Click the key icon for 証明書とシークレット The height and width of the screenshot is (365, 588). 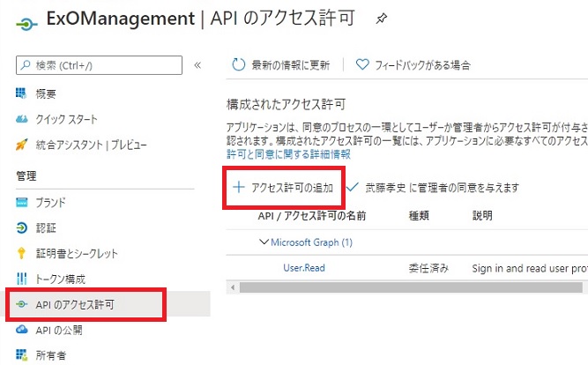(x=21, y=253)
